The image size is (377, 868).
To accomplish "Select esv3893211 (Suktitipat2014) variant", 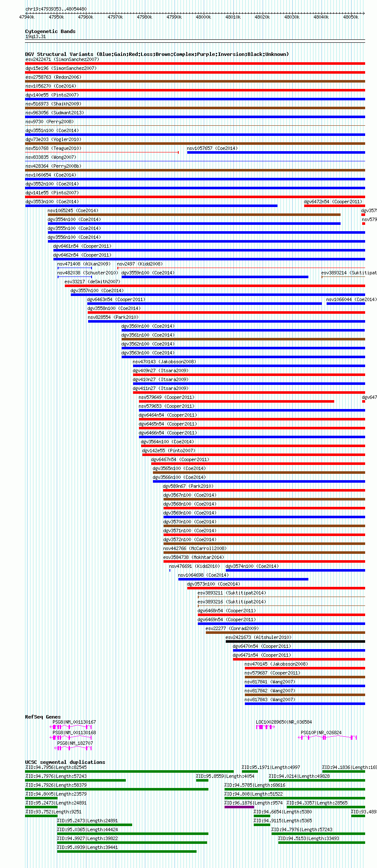I will 232,593.
